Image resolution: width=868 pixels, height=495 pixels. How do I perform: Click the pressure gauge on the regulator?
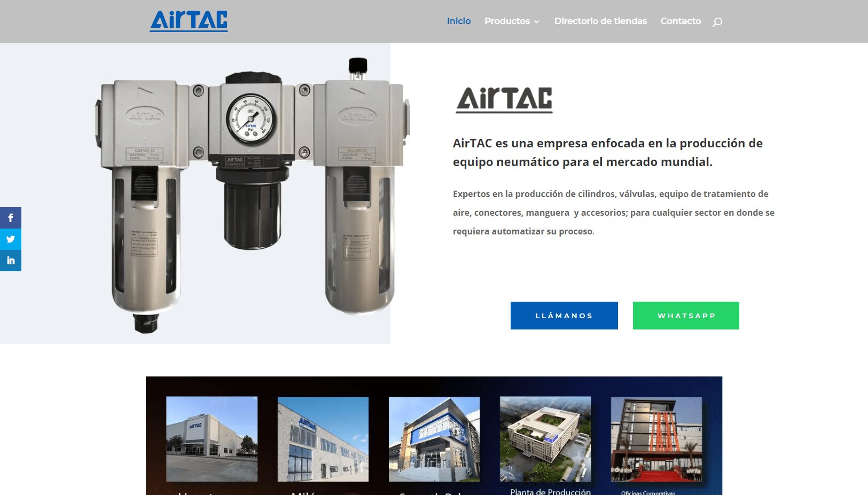[251, 119]
